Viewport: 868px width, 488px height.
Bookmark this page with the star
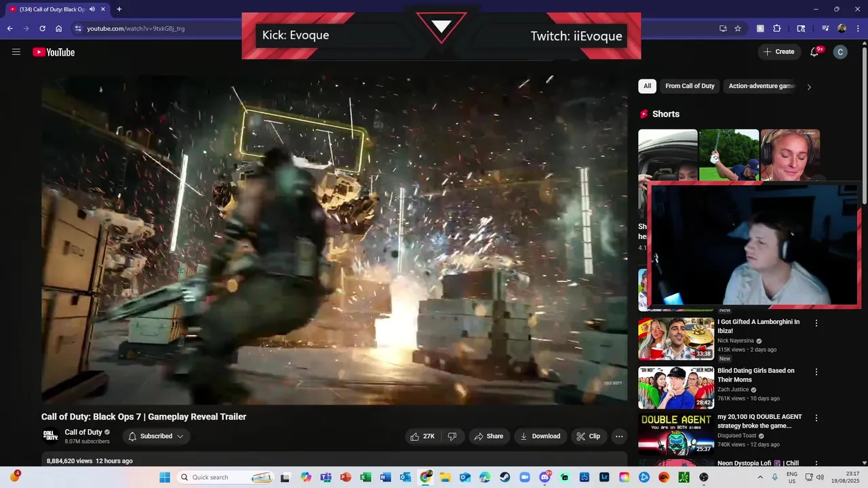click(x=738, y=28)
